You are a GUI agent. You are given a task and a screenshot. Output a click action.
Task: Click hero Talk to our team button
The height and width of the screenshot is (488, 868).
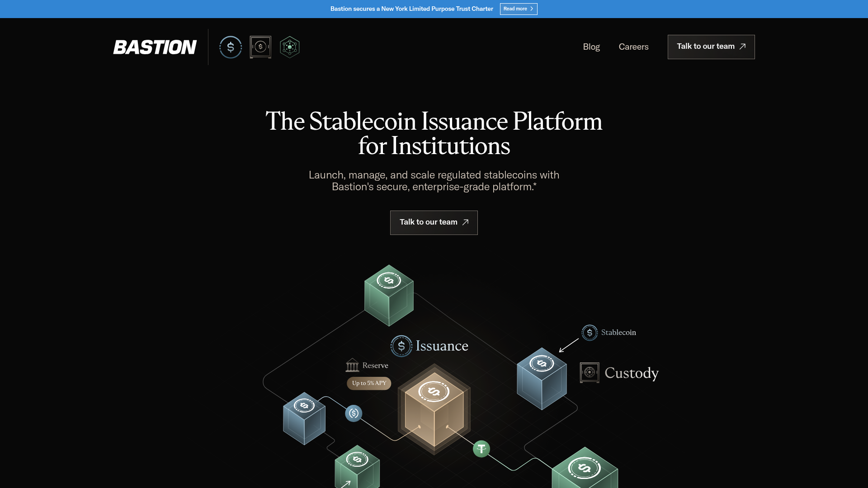pos(434,223)
